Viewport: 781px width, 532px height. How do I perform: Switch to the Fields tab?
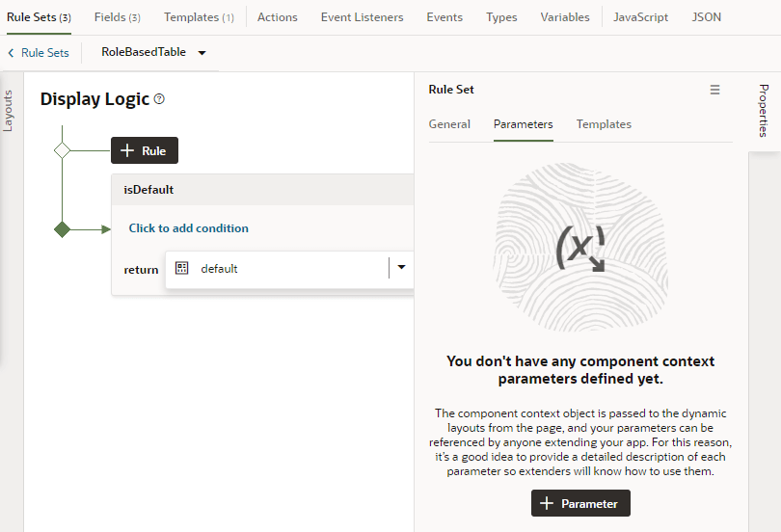pos(117,17)
